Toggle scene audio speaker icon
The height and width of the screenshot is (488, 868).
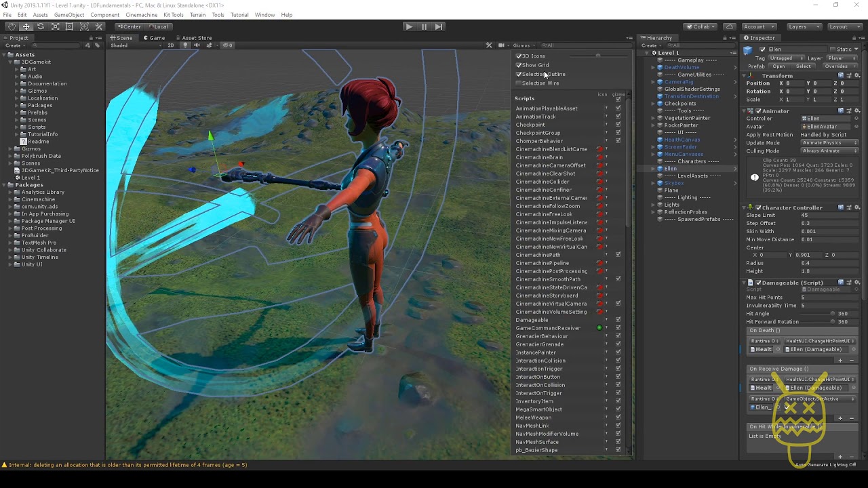point(197,45)
